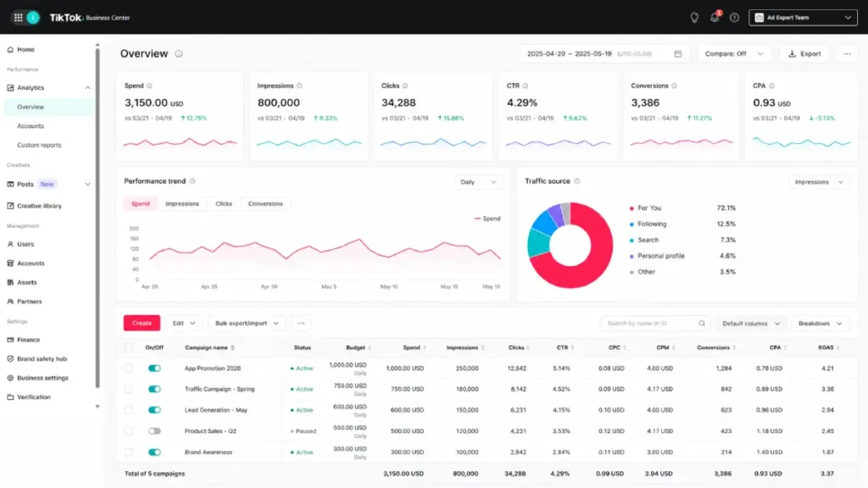
Task: Open the app grid launcher icon
Action: (19, 18)
